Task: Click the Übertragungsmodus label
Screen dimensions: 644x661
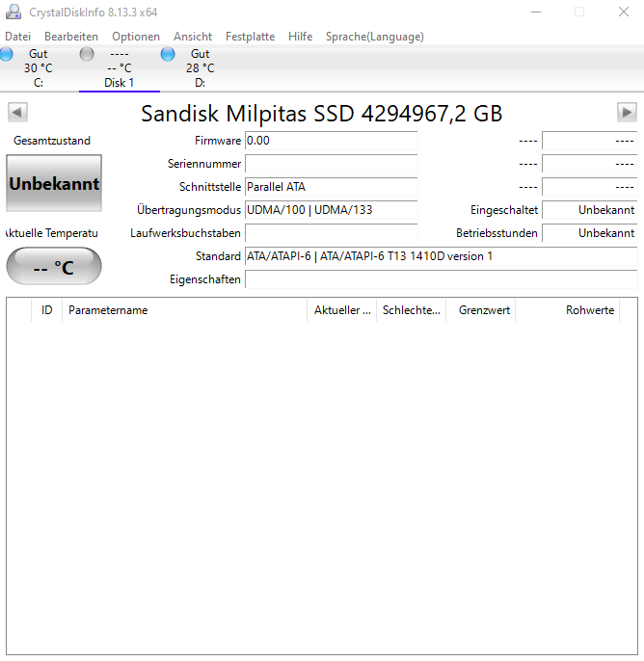Action: 189,210
